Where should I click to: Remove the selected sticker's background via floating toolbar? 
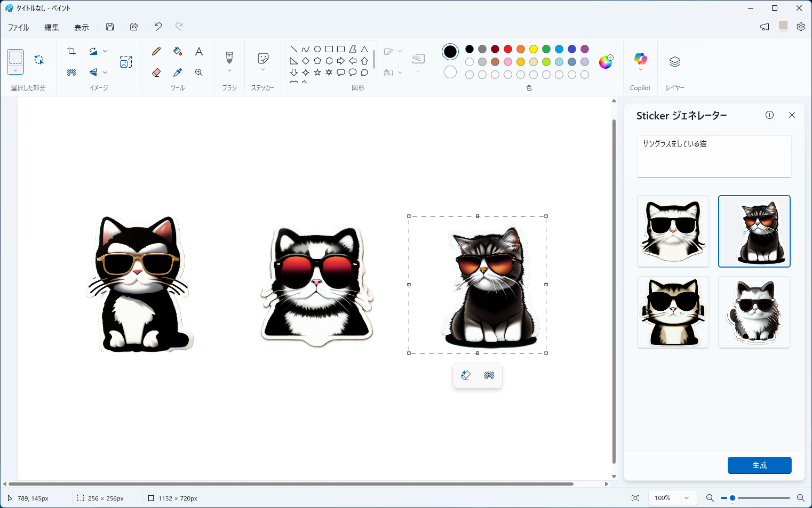coord(489,375)
